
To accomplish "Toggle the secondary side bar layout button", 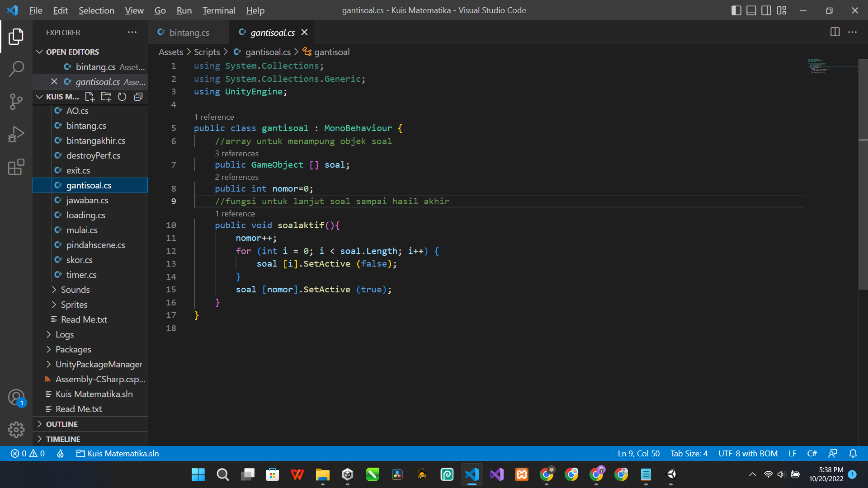I will [766, 10].
